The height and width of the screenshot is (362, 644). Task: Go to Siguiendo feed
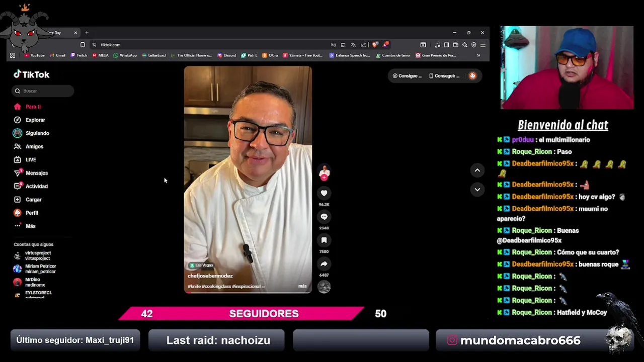[x=31, y=133]
